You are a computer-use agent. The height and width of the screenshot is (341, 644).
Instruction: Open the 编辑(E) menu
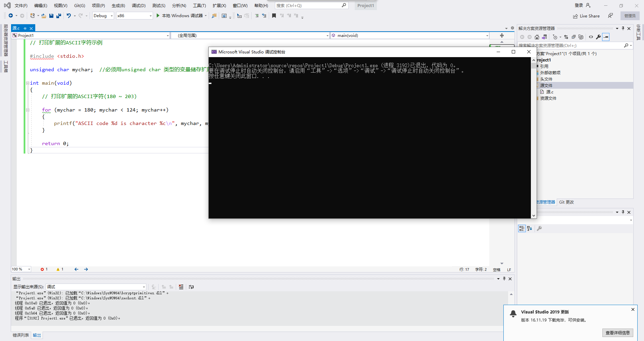[41, 5]
